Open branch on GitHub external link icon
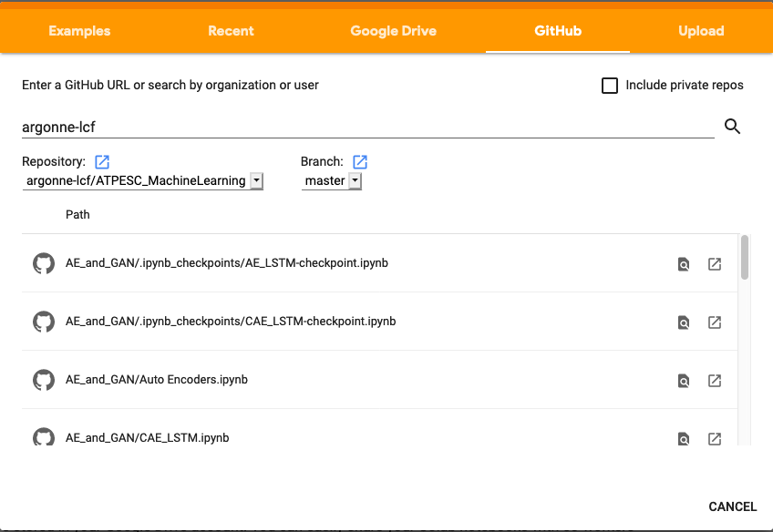This screenshot has width=773, height=532. [360, 161]
